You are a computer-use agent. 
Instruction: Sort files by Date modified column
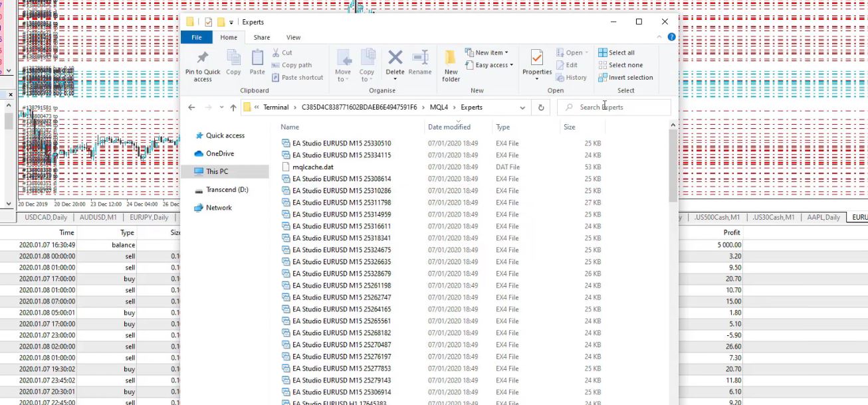449,127
